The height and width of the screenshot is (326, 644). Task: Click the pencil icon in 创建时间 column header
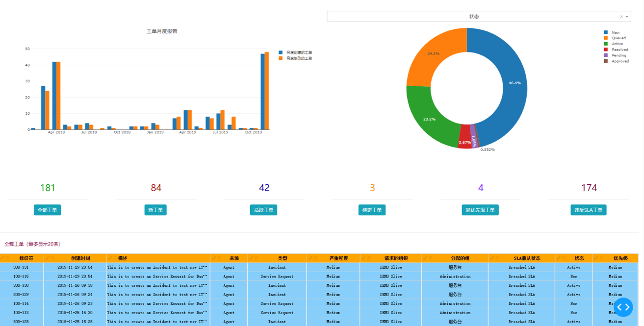pyautogui.click(x=47, y=258)
